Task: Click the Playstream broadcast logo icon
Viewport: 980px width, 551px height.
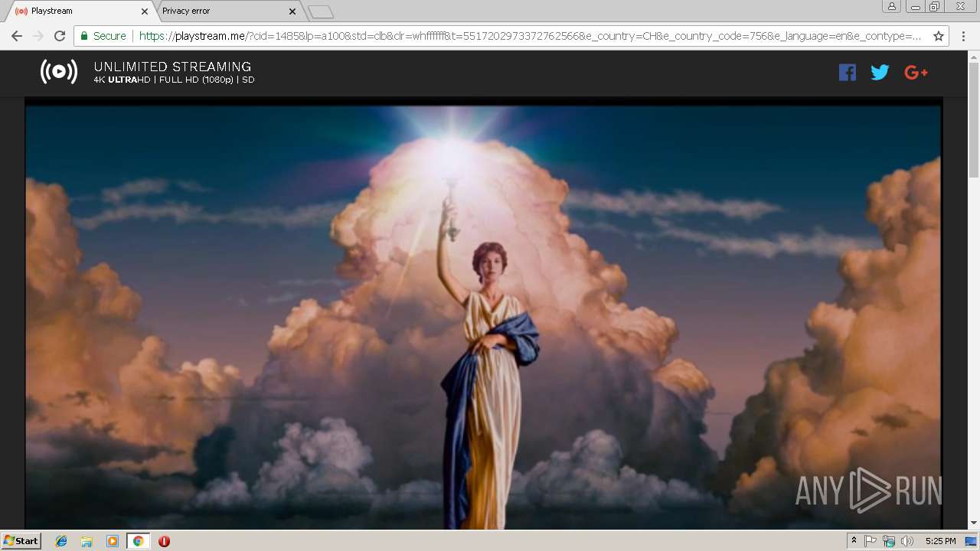Action: coord(59,72)
